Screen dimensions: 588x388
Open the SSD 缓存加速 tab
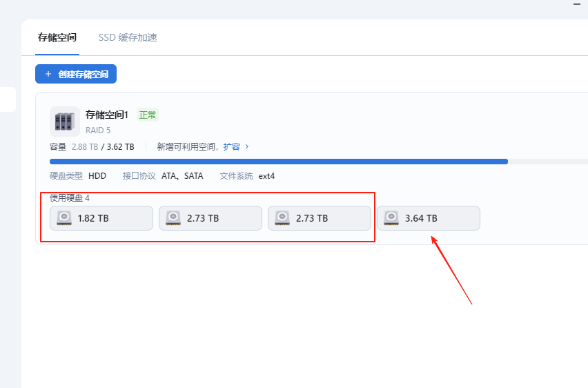(128, 37)
